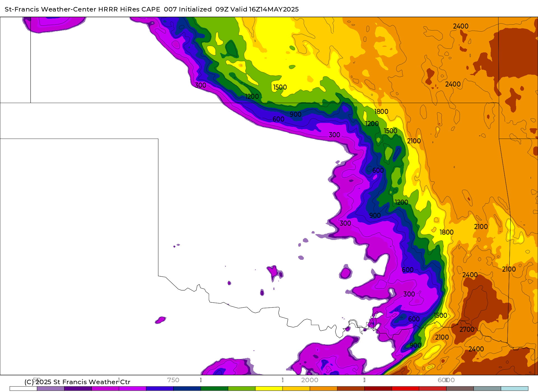Select the dark purple color bar swatch
The width and height of the screenshot is (538, 392).
[x=78, y=389]
